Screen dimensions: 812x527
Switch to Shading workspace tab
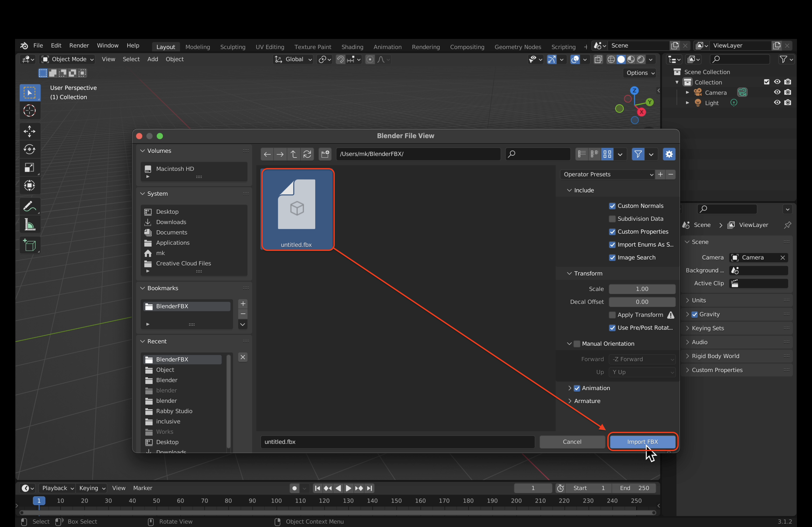(352, 47)
